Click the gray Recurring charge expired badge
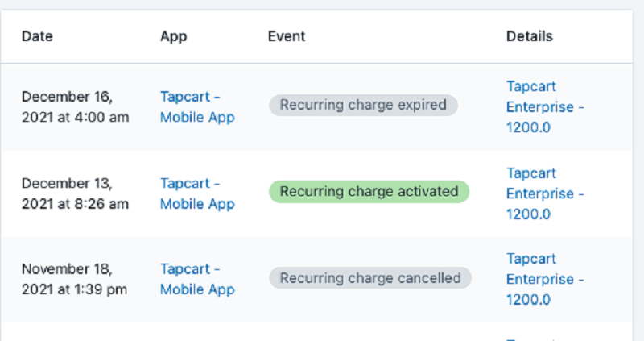Image resolution: width=644 pixels, height=341 pixels. [363, 105]
